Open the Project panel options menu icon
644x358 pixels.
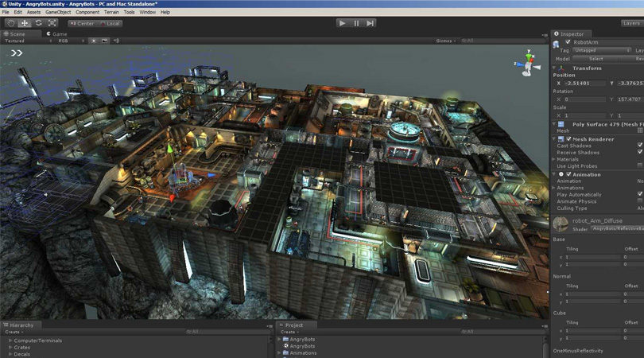(544, 326)
